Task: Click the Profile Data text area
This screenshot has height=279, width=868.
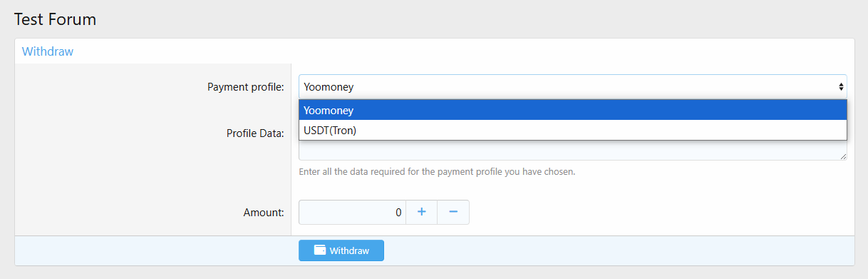Action: [x=572, y=150]
